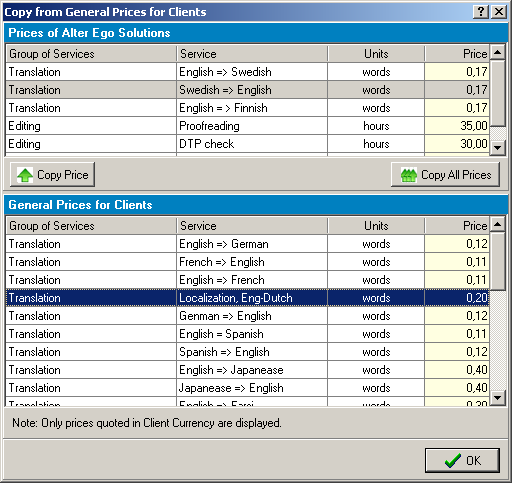Select the Japanease => English row
This screenshot has height=483, width=512.
click(247, 388)
